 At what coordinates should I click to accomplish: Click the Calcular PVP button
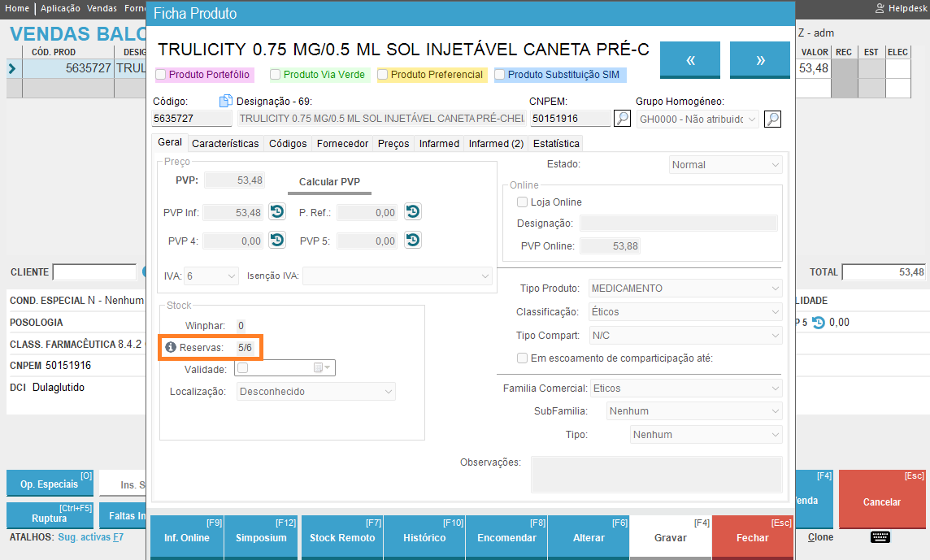(329, 183)
